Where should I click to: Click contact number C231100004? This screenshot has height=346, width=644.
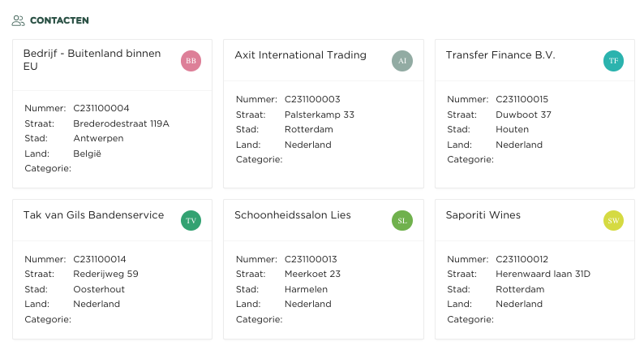coord(101,108)
